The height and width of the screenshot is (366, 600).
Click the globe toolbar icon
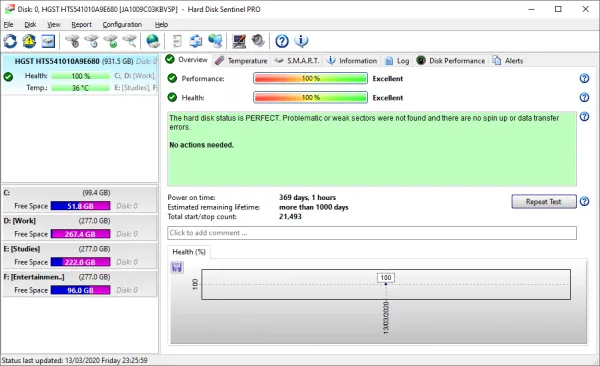pyautogui.click(x=153, y=41)
